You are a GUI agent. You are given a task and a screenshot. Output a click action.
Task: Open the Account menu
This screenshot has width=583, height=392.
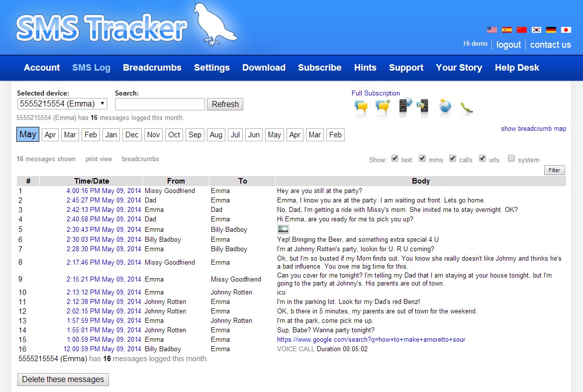pos(42,68)
